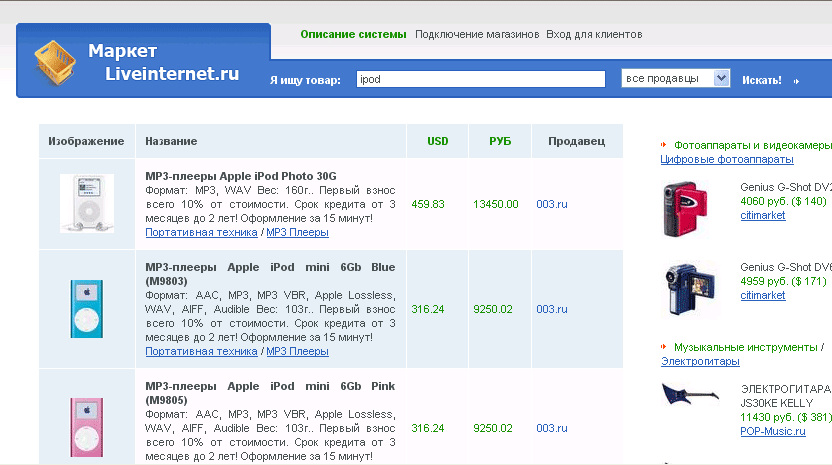Click the blue electric guitar thumbnail
Viewport: 832px width, 465px height.
[x=690, y=394]
